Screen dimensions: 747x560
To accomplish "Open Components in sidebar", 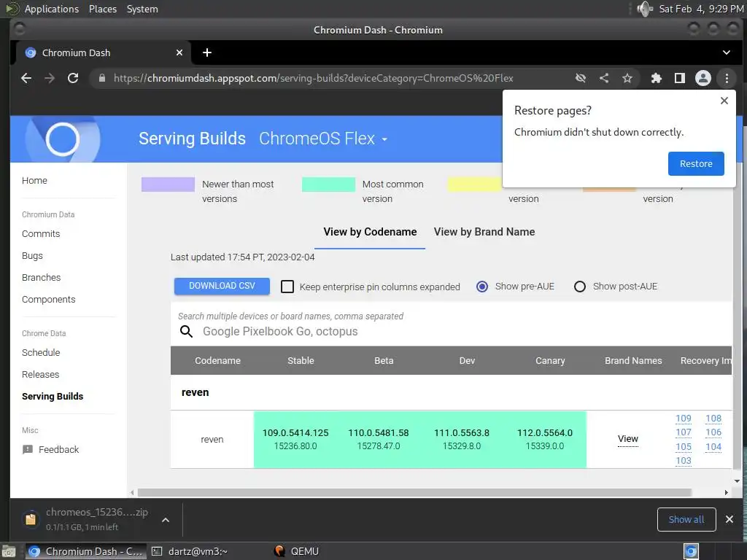I will point(49,300).
